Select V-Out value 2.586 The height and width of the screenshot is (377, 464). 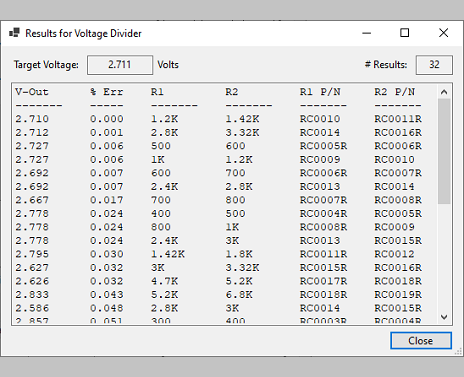pyautogui.click(x=32, y=308)
